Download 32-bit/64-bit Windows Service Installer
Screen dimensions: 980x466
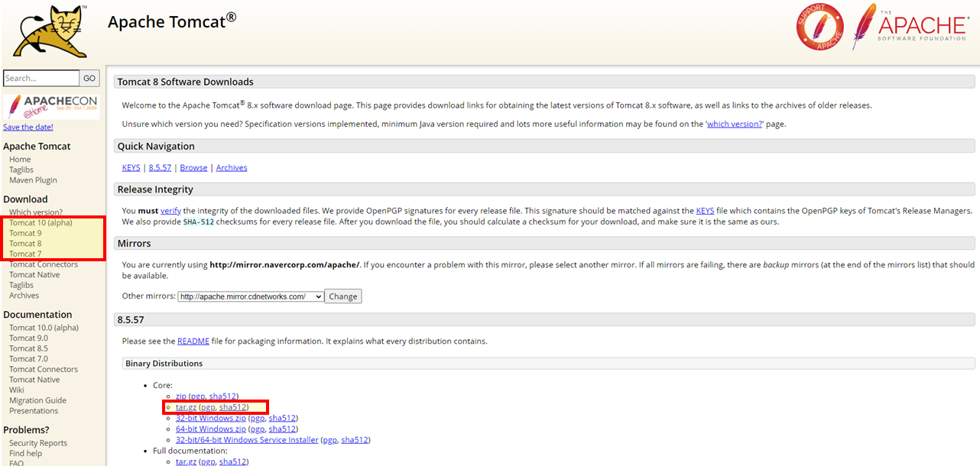pyautogui.click(x=247, y=440)
